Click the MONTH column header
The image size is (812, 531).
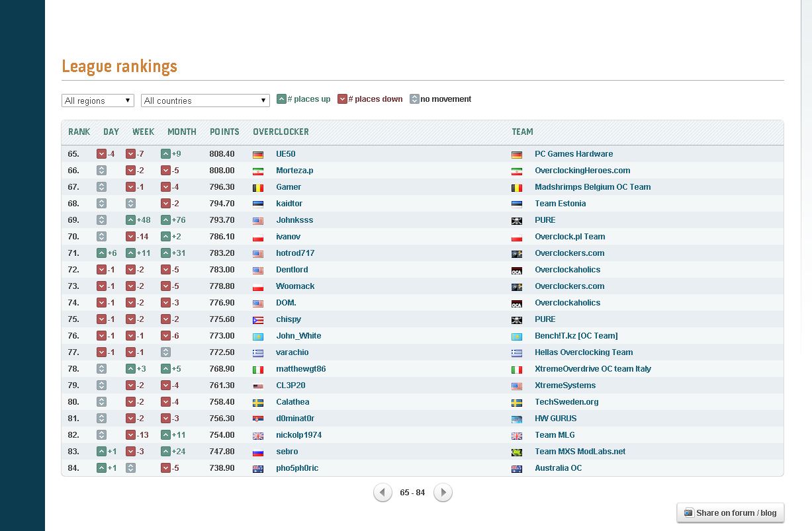tap(182, 132)
